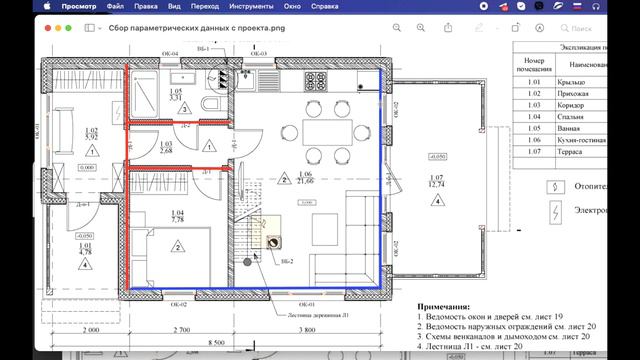Screen dimensions: 640x360
Task: Click the screen recording status icon in menu bar
Action: coord(484,6)
